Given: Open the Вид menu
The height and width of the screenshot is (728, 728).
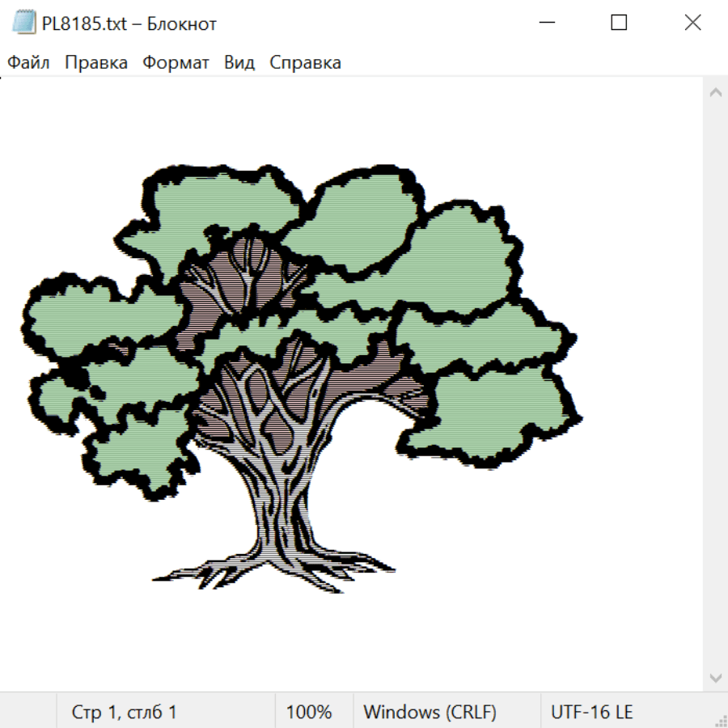Looking at the screenshot, I should point(239,63).
